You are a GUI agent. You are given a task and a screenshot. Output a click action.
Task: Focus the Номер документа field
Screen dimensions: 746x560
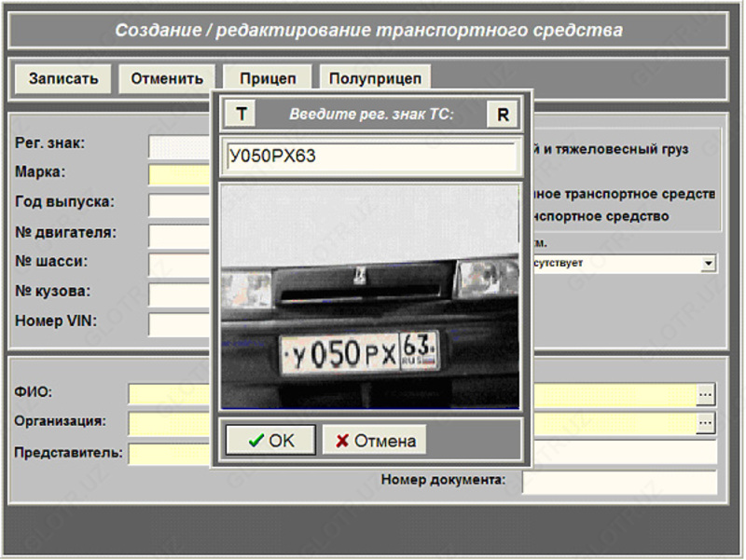point(618,481)
